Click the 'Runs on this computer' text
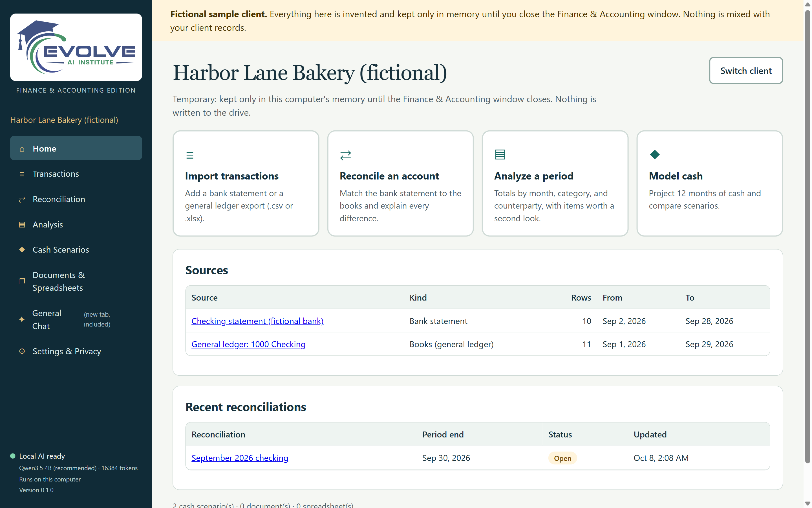 tap(50, 479)
